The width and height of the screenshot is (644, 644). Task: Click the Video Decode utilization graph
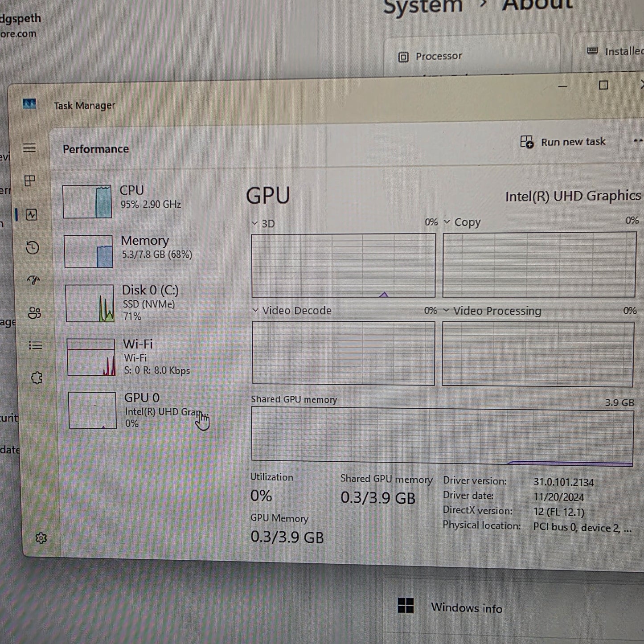[x=343, y=353]
